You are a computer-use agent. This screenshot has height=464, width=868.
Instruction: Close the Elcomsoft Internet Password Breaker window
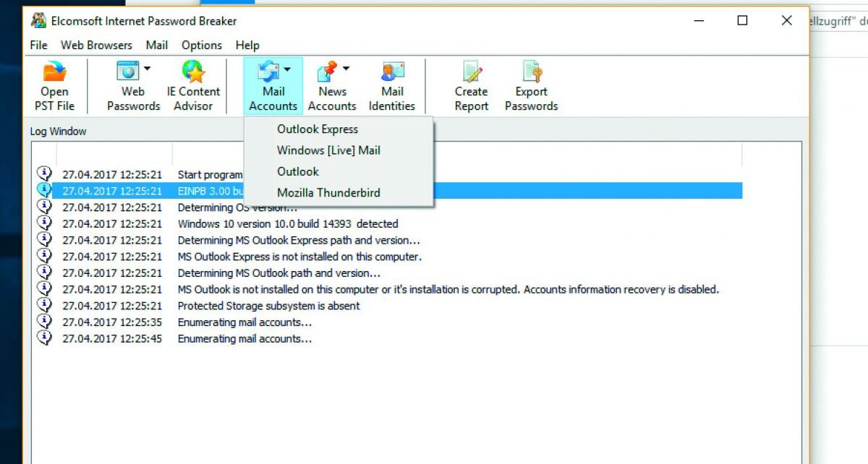pos(787,21)
